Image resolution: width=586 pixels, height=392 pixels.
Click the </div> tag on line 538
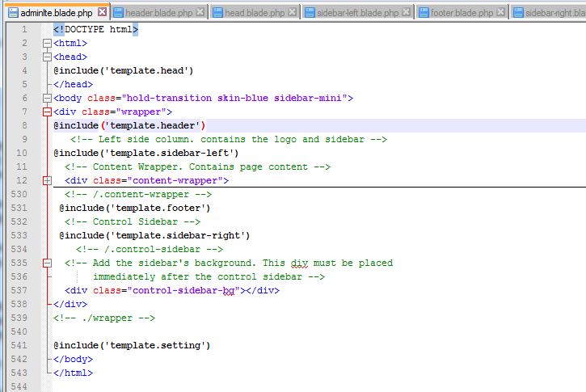point(70,305)
